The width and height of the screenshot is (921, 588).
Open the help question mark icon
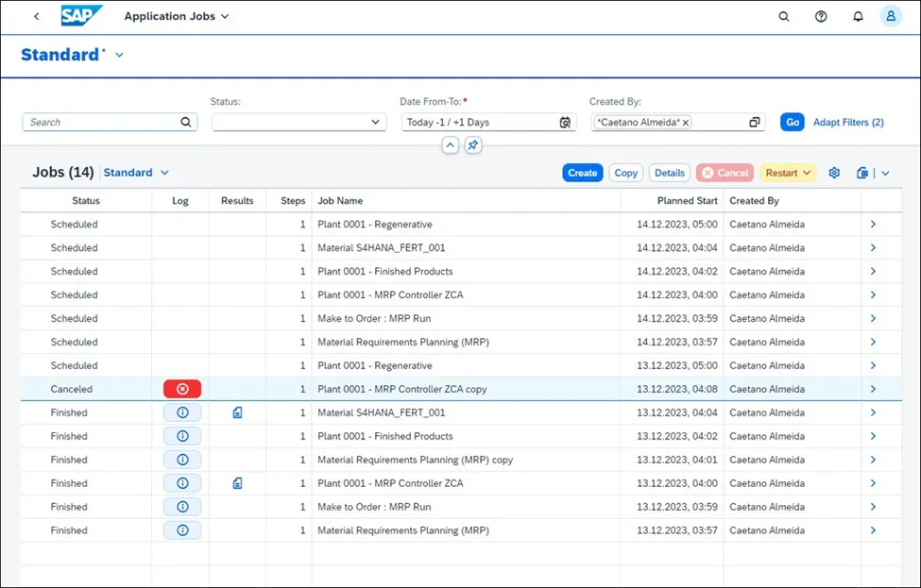821,16
